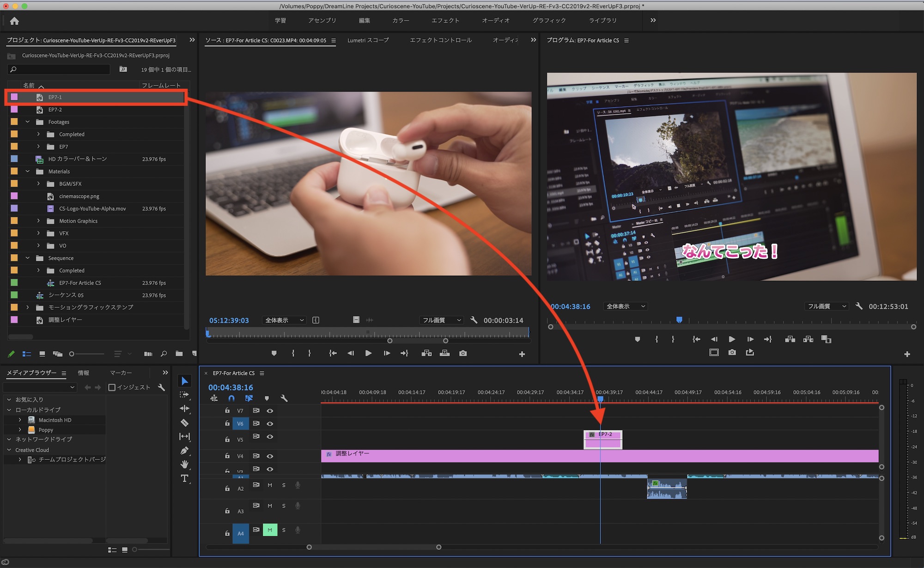This screenshot has width=924, height=568.
Task: Click the Home icon
Action: [14, 21]
